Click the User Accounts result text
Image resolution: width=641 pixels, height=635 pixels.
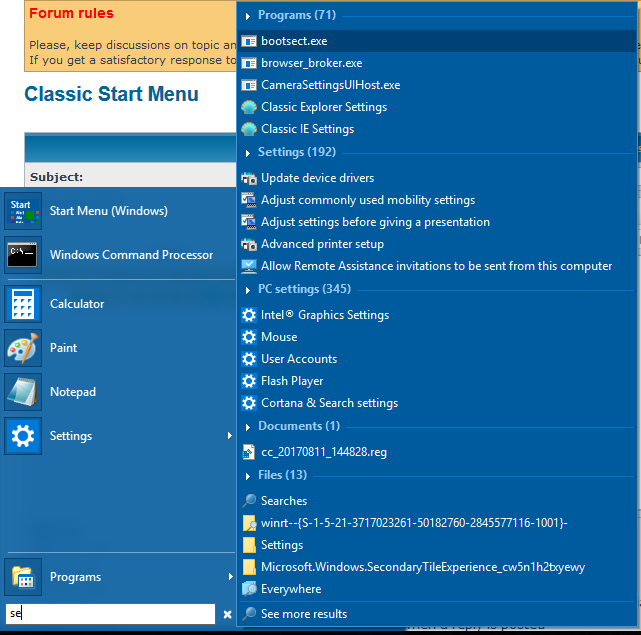(299, 359)
